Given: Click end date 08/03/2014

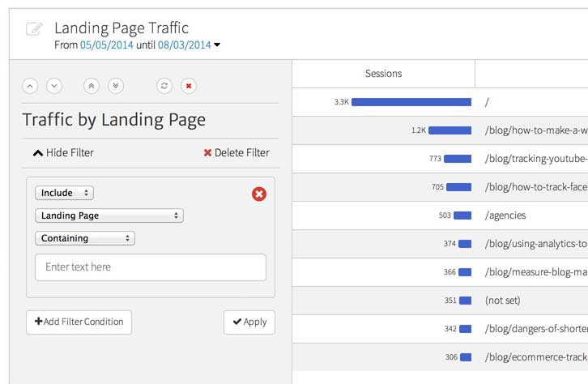Looking at the screenshot, I should tap(184, 45).
